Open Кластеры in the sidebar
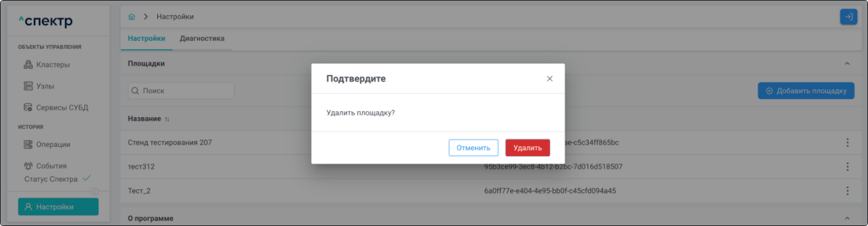This screenshot has height=226, width=868. pos(53,64)
